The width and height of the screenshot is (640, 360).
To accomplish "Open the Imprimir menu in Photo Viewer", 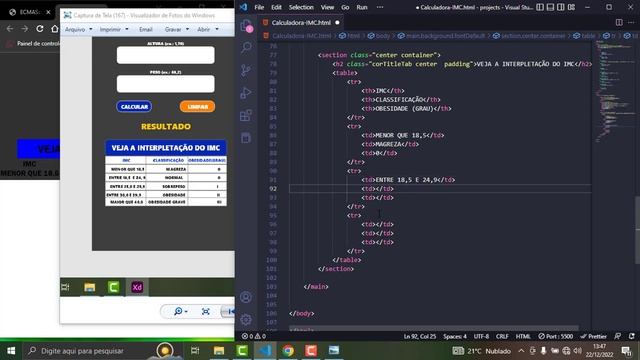I will (114, 29).
